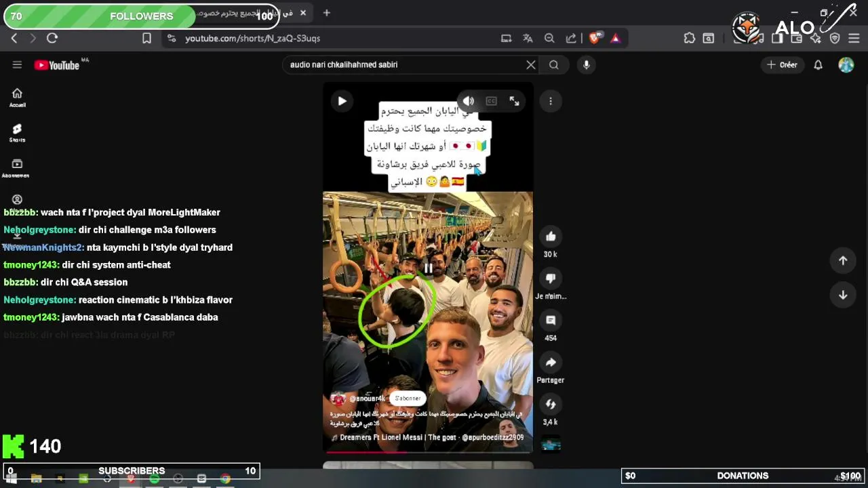Open the Short's three-dot options menu
This screenshot has width=868, height=488.
click(551, 101)
